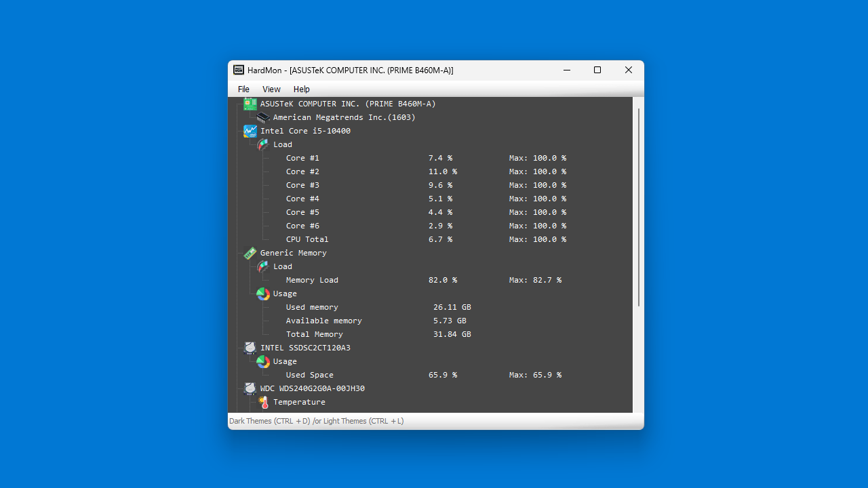Click the Max: 65.9 % Used Space value
The image size is (868, 488).
click(x=535, y=375)
